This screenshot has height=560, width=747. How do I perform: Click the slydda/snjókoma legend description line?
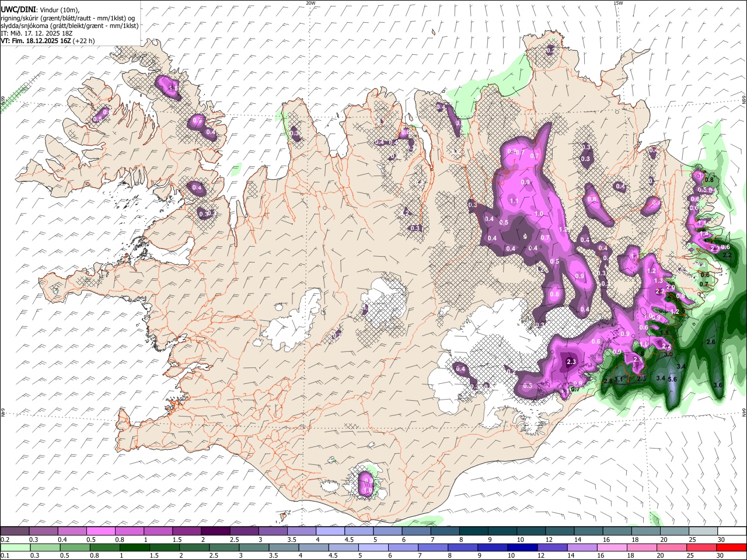tap(69, 26)
